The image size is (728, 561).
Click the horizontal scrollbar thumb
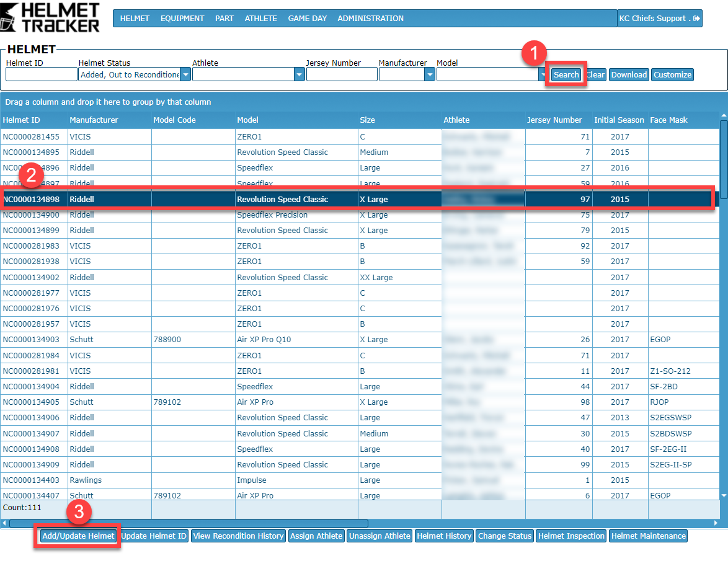189,523
